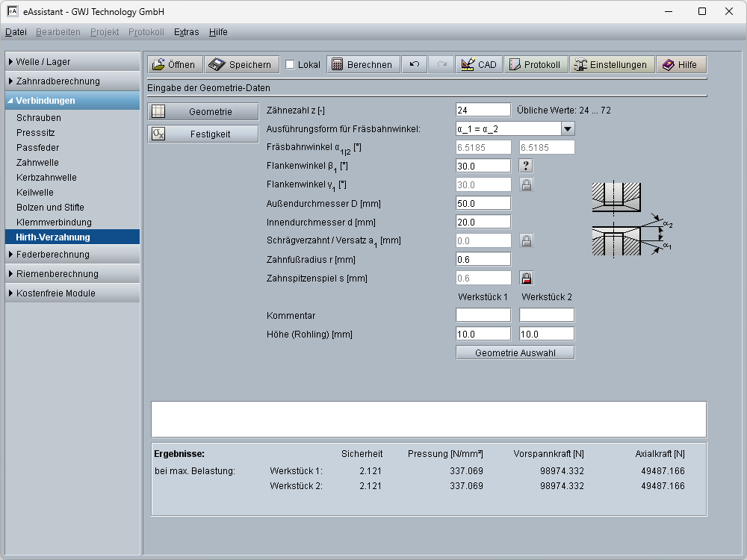Open the Protokoll report button
The height and width of the screenshot is (560, 747).
click(x=535, y=65)
